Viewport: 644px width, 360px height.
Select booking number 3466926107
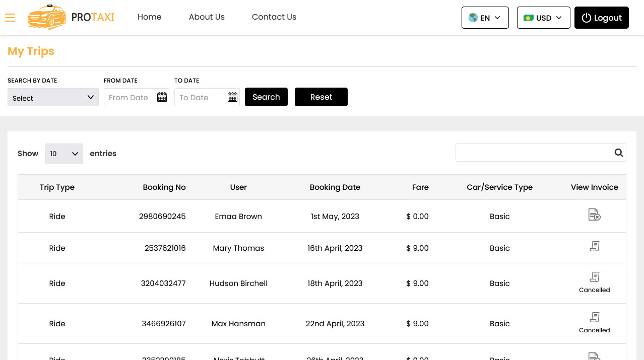[164, 324]
